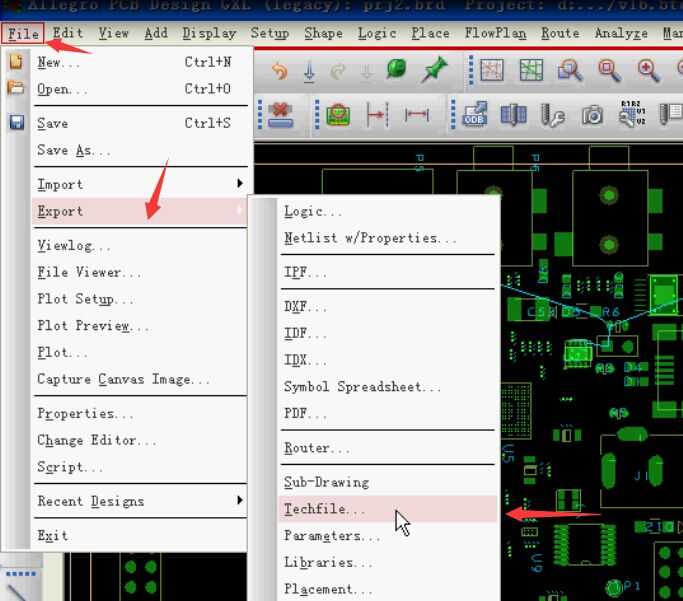Screen dimensions: 683x601
Task: Select Logic... in Export submenu
Action: pyautogui.click(x=388, y=212)
